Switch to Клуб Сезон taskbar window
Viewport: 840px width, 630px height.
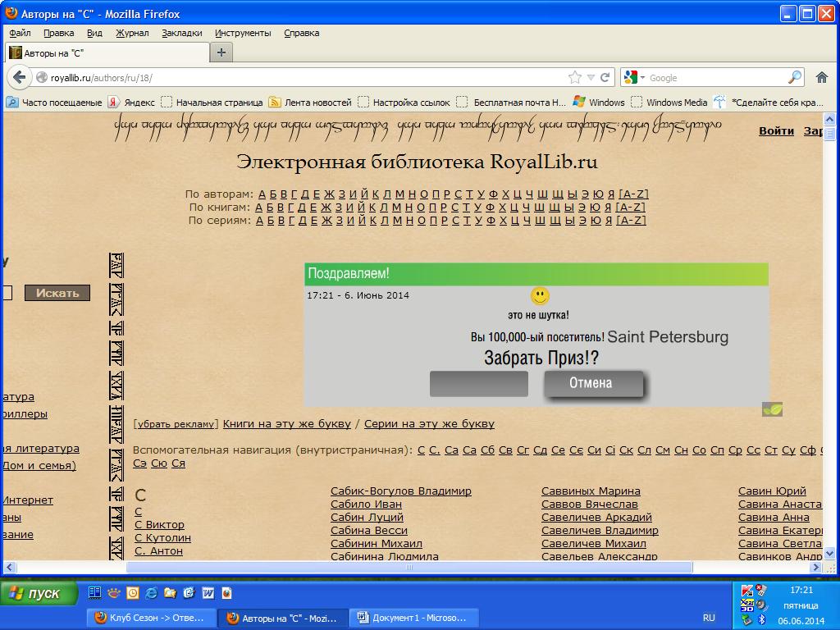(151, 618)
